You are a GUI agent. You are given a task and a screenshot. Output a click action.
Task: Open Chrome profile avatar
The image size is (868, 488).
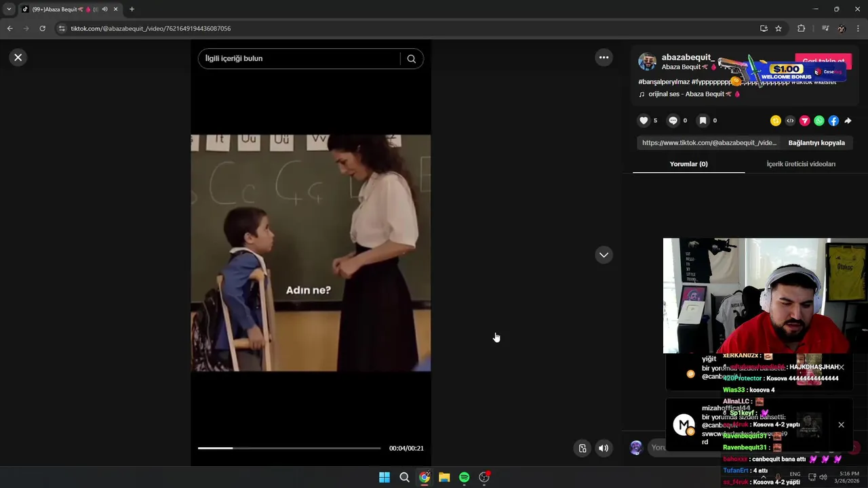coord(842,28)
